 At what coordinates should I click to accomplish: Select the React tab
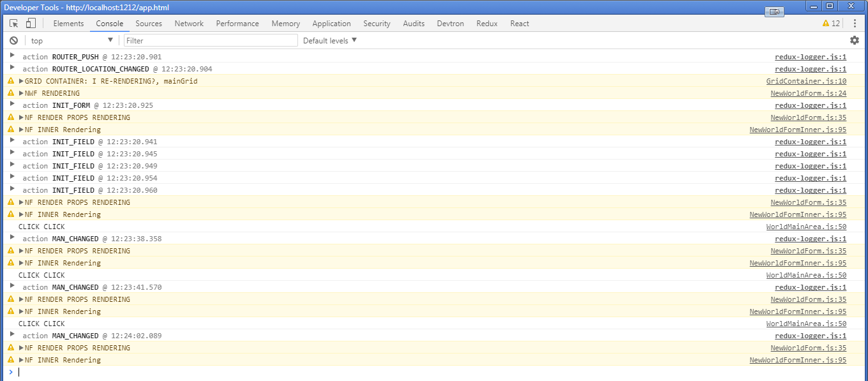pyautogui.click(x=520, y=24)
